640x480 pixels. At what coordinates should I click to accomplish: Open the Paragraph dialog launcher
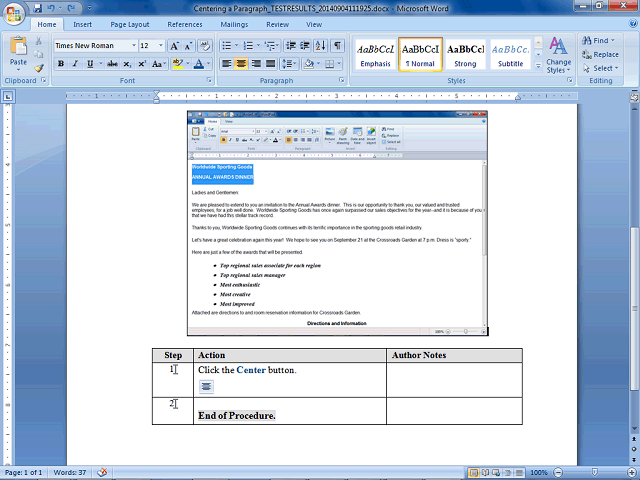click(342, 80)
